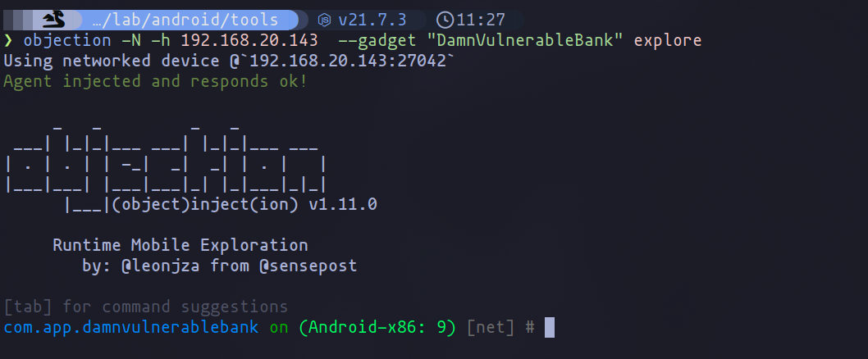The height and width of the screenshot is (359, 868).
Task: Click the explore argument in command
Action: [x=668, y=40]
